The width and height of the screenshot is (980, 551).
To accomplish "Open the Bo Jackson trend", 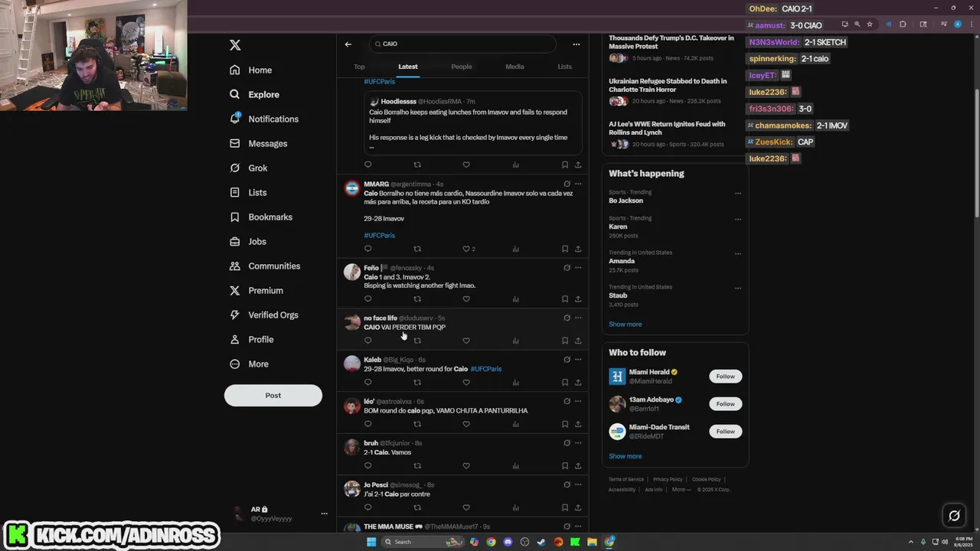I will pyautogui.click(x=626, y=201).
